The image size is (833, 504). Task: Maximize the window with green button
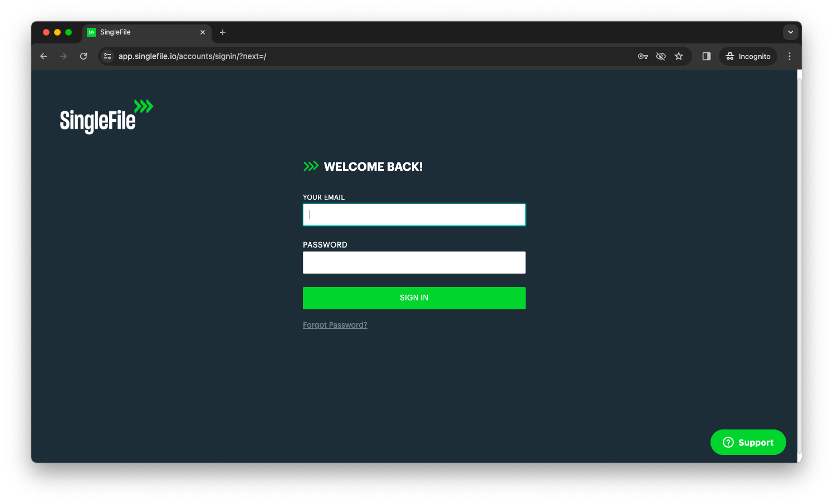coord(68,32)
